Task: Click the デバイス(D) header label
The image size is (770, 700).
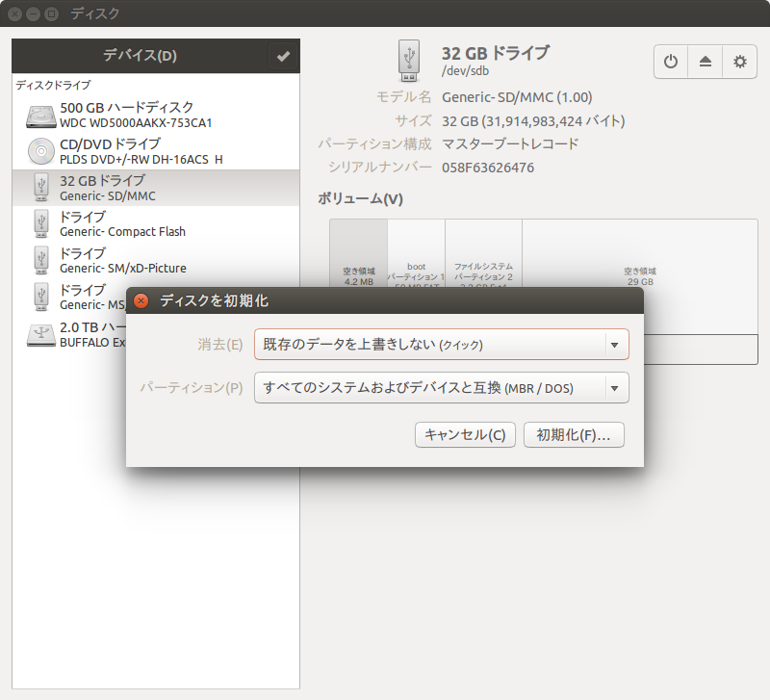Action: [x=140, y=56]
